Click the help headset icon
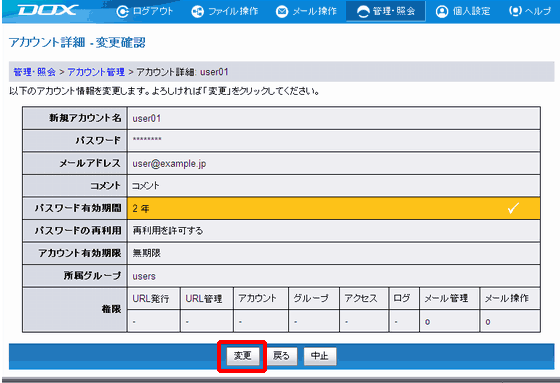Screen dimensions: 560x383 tap(515, 11)
